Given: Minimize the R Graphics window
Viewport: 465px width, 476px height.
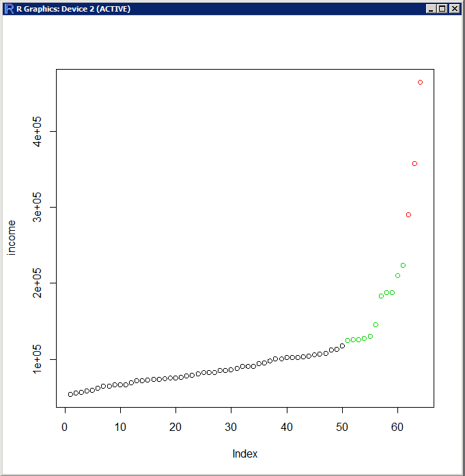Looking at the screenshot, I should pyautogui.click(x=430, y=9).
